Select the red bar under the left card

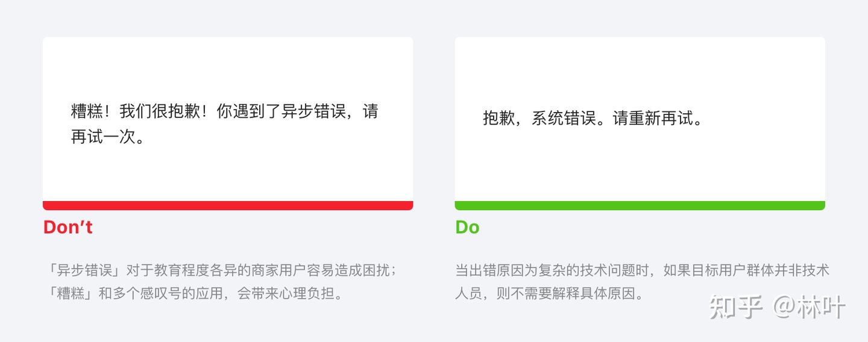coord(228,205)
